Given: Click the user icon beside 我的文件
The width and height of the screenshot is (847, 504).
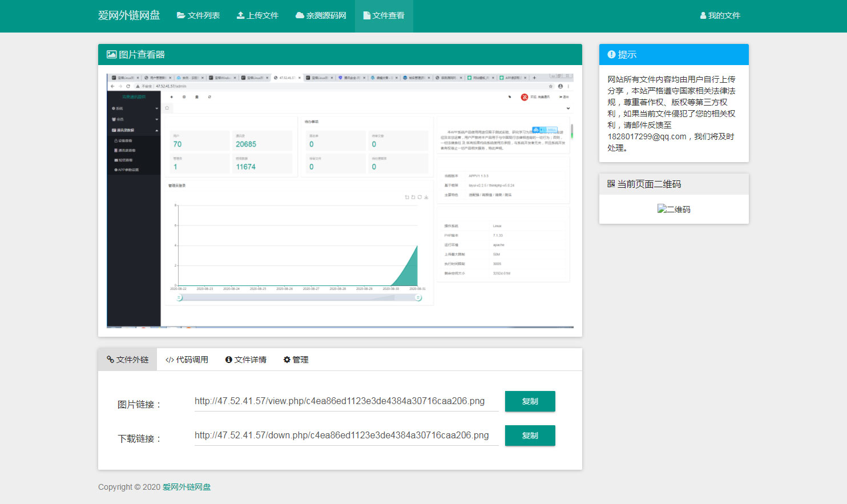Looking at the screenshot, I should (x=703, y=15).
